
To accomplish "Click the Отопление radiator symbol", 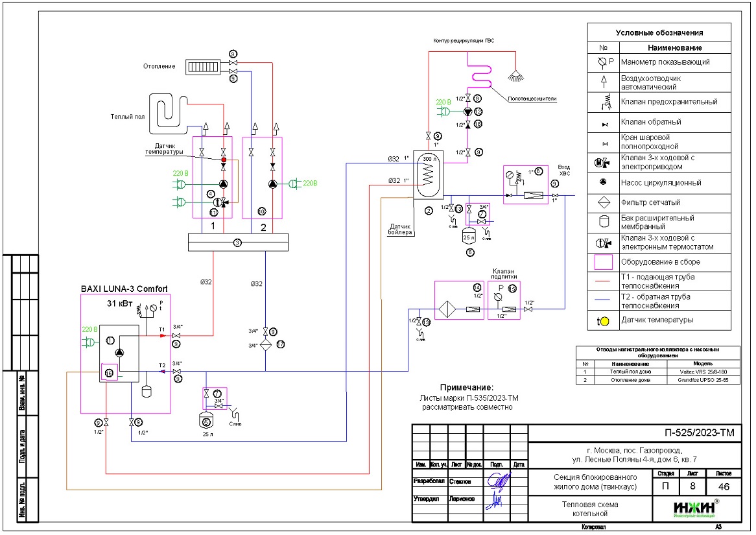I will (x=204, y=66).
